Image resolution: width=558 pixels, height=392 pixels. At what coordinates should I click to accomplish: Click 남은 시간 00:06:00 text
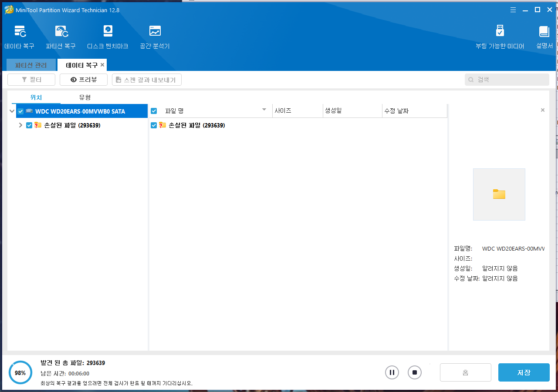tap(65, 373)
